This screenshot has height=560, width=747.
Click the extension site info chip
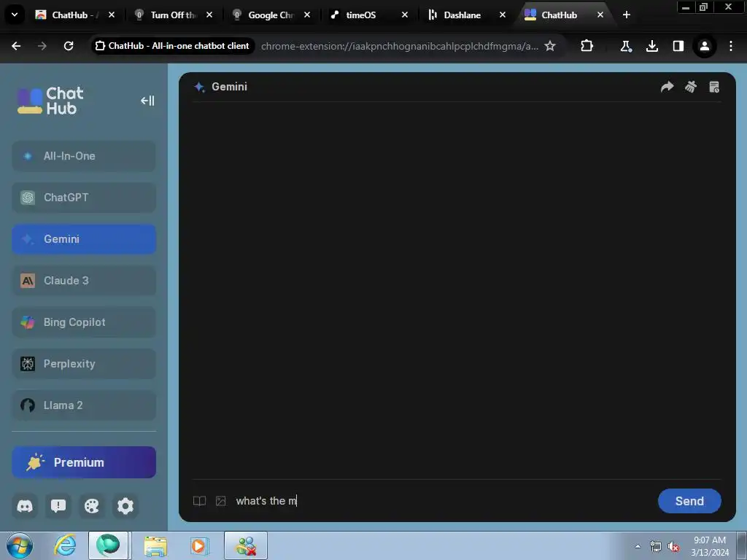(172, 46)
